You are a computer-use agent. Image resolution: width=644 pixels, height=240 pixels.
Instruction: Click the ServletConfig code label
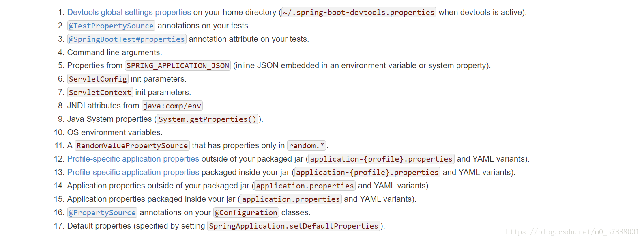(x=98, y=79)
